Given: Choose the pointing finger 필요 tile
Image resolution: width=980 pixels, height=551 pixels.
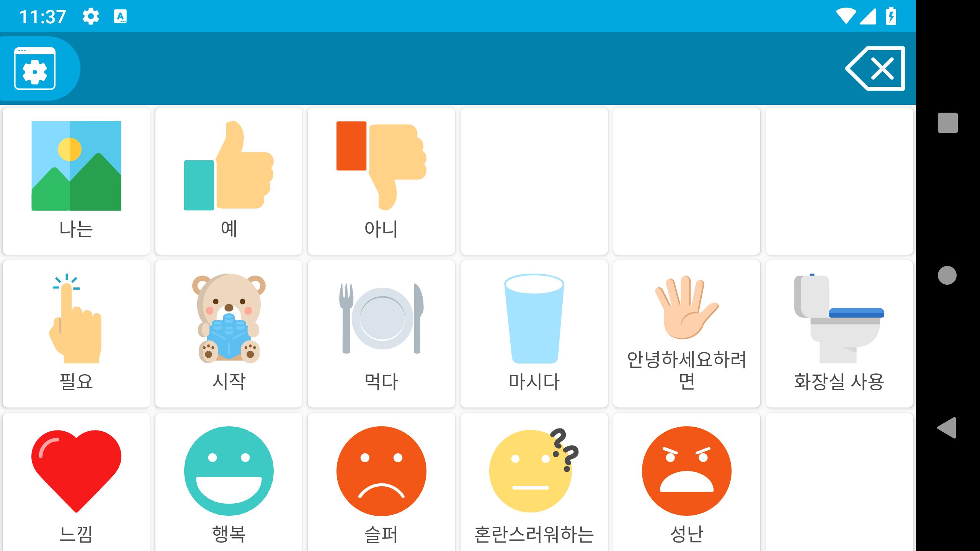Looking at the screenshot, I should click(x=76, y=334).
